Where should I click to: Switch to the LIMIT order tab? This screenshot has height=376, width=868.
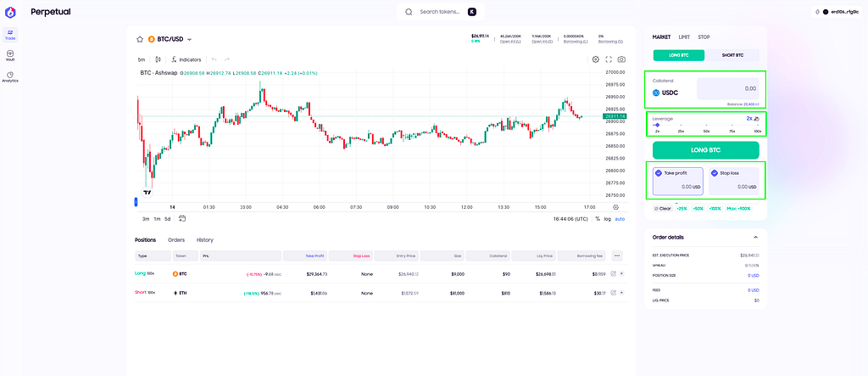point(684,37)
